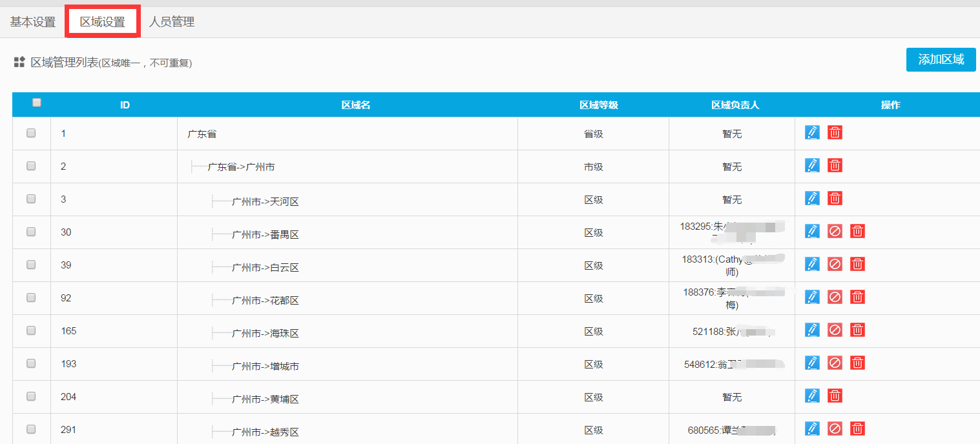The width and height of the screenshot is (980, 444).
Task: Tick the checkbox for ID 291 row
Action: point(31,429)
